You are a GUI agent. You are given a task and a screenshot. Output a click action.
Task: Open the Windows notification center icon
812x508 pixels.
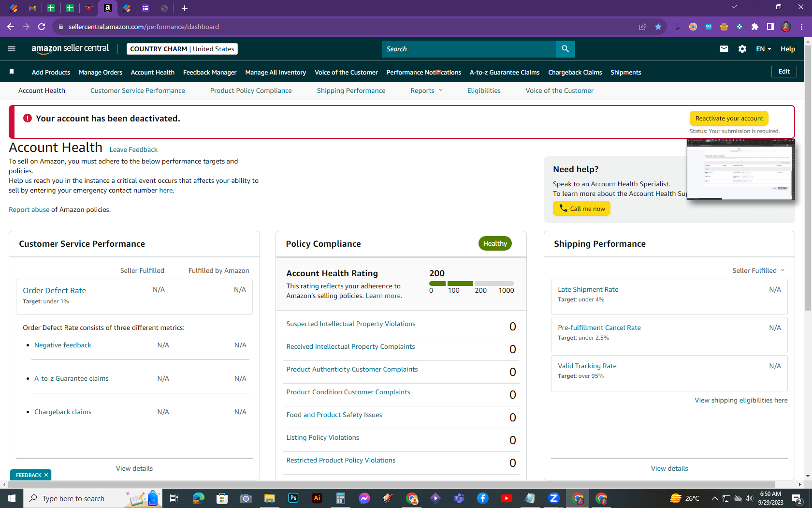pos(797,498)
